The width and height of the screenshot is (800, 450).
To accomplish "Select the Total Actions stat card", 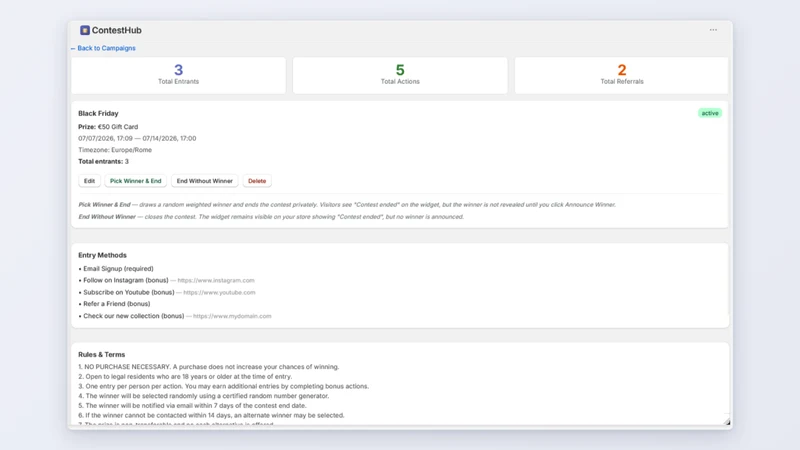I will 400,75.
